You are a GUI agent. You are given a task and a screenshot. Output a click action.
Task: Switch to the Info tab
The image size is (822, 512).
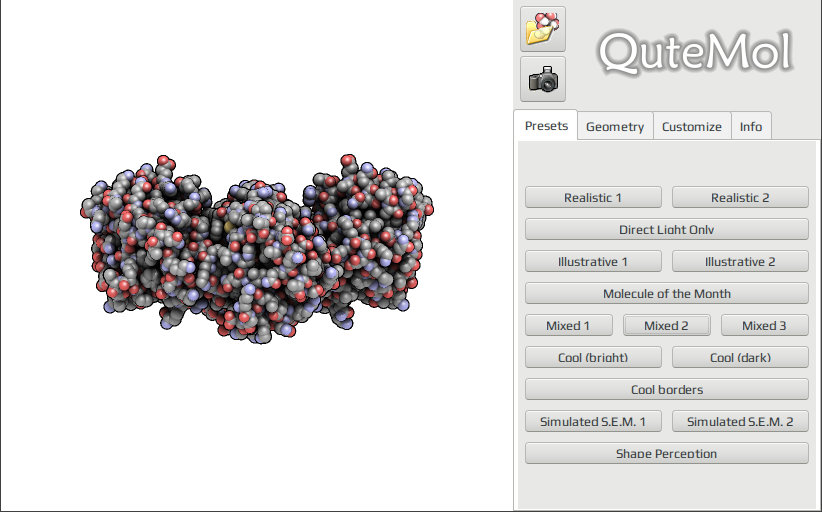tap(751, 127)
